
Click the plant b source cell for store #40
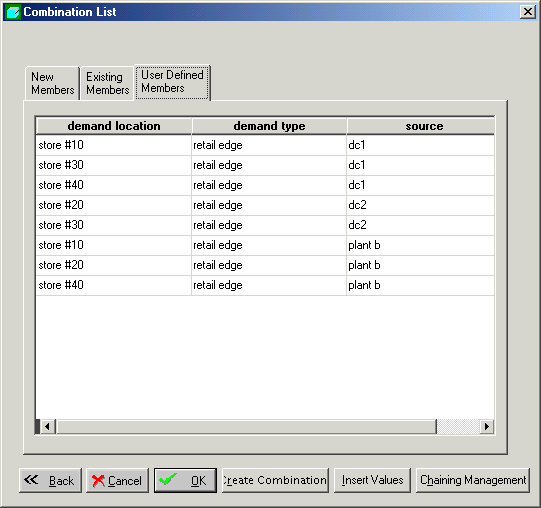click(x=421, y=285)
